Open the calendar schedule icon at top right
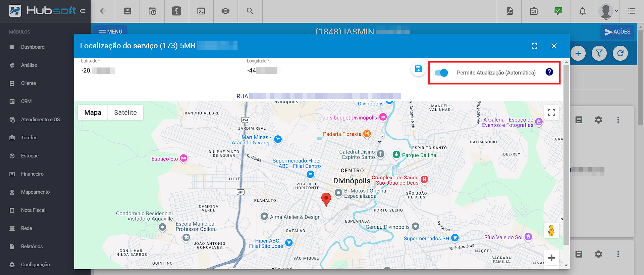 (534, 11)
